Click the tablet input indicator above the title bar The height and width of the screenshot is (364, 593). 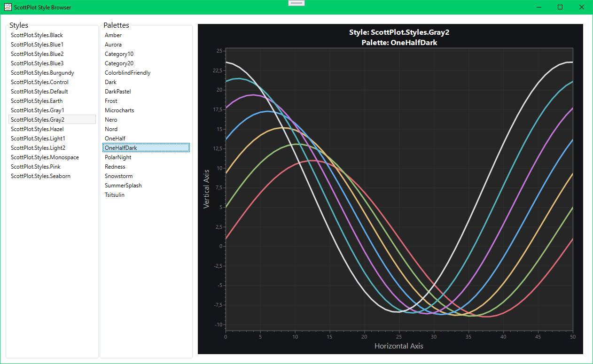[296, 3]
